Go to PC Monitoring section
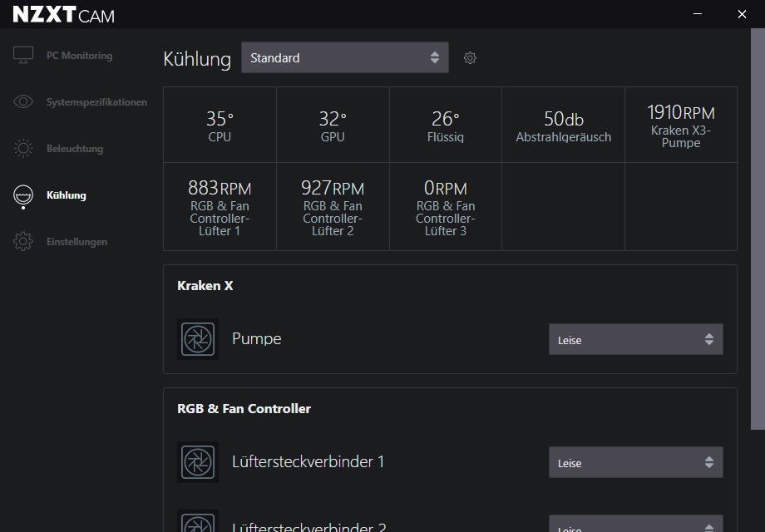Screen dimensions: 765x532 pyautogui.click(x=79, y=56)
